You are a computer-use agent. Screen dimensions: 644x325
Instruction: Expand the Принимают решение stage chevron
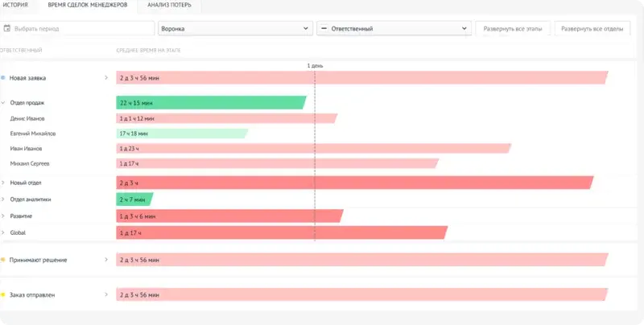(x=106, y=260)
